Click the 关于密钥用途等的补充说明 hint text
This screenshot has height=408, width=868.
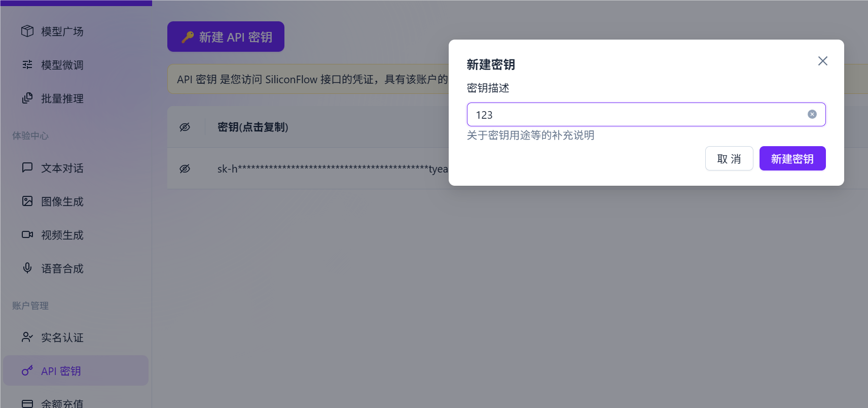[x=530, y=135]
